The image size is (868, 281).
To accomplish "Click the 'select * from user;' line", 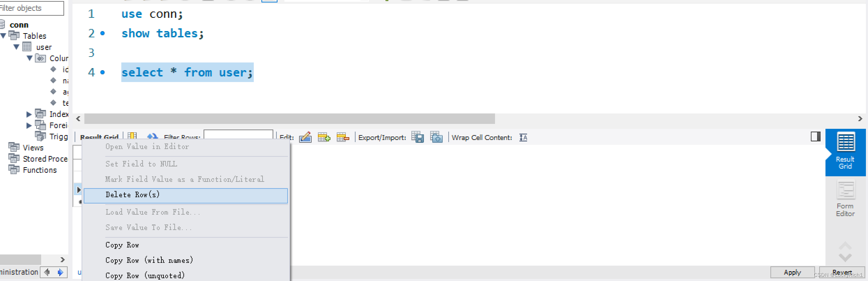I will click(x=187, y=72).
